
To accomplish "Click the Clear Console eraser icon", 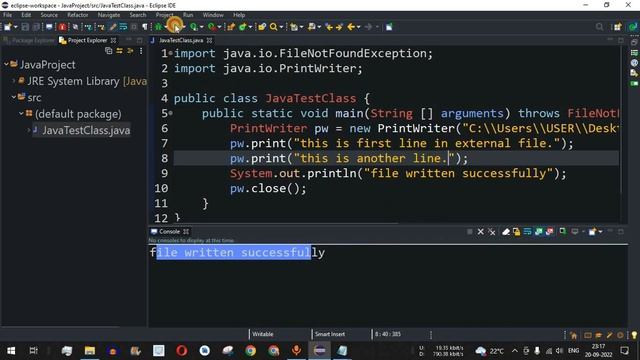I will click(506, 231).
